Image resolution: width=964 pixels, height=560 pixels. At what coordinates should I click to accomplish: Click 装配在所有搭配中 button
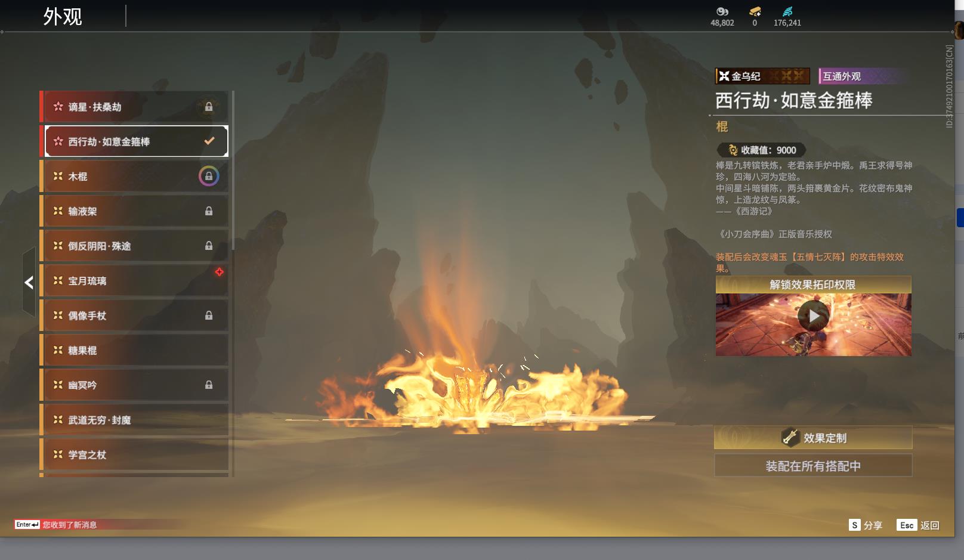coord(813,466)
